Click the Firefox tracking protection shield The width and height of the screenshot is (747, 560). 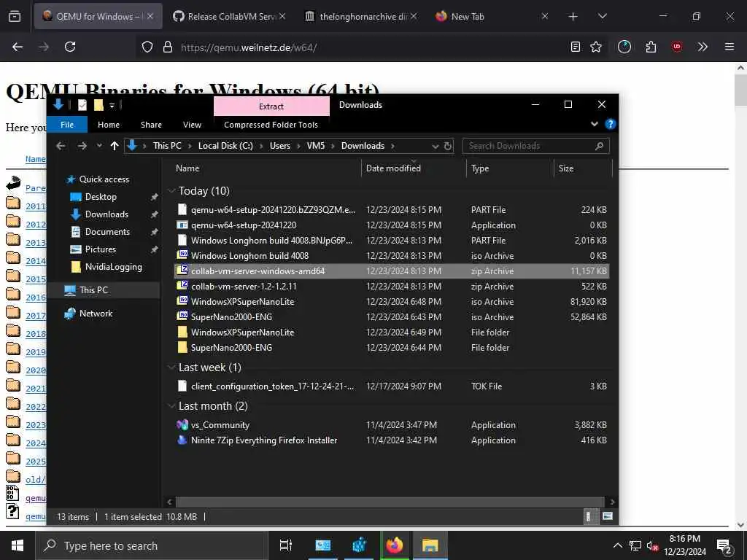pos(147,47)
